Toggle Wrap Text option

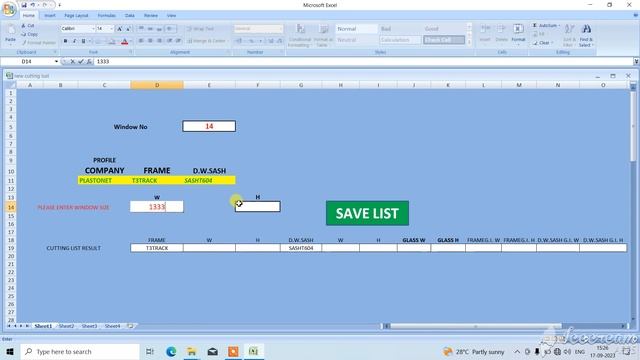[200, 29]
